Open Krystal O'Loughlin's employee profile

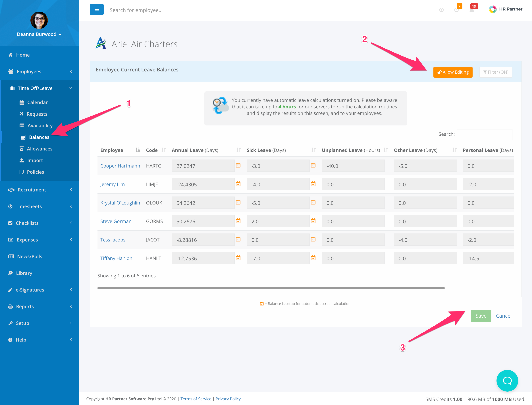click(120, 203)
